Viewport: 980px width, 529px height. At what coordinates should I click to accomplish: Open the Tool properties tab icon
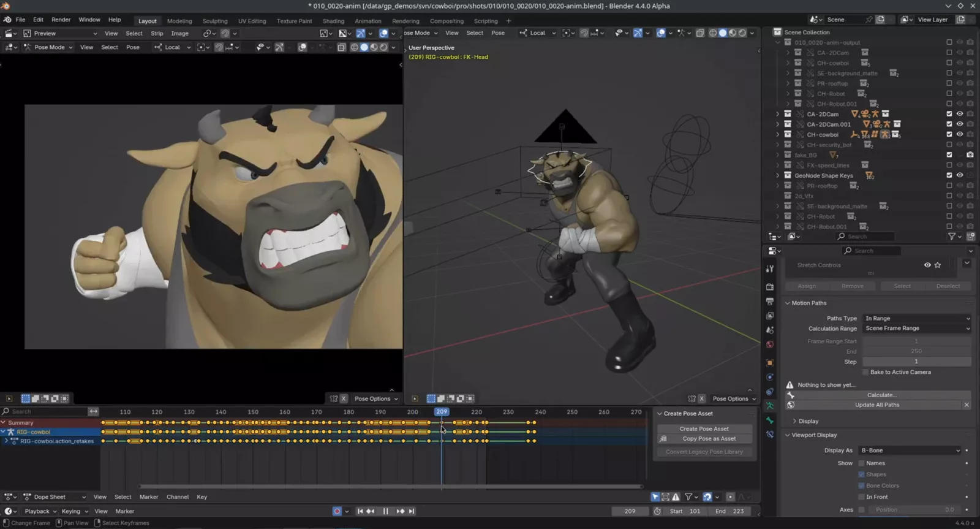(770, 269)
